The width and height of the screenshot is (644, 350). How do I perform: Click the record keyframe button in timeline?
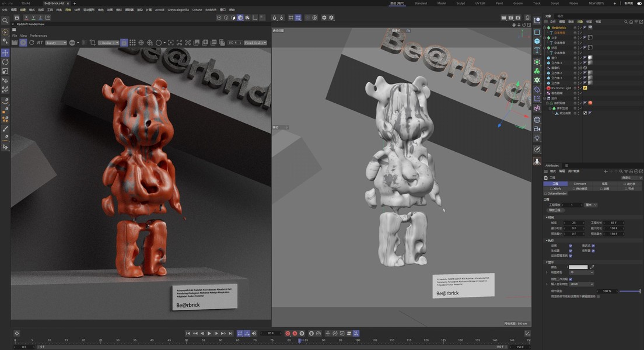pos(288,334)
